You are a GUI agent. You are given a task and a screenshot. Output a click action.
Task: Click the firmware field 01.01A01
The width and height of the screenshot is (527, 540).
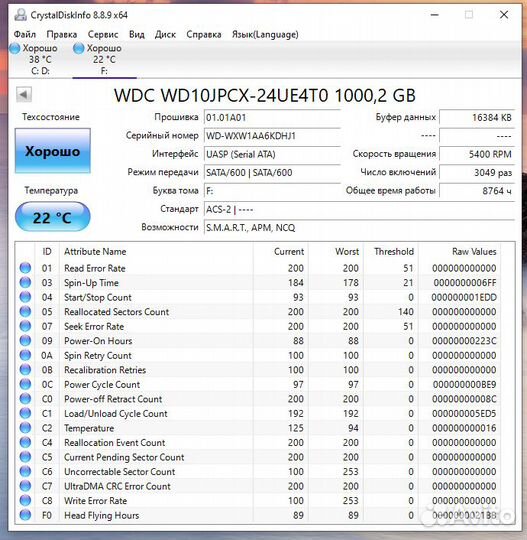(272, 118)
